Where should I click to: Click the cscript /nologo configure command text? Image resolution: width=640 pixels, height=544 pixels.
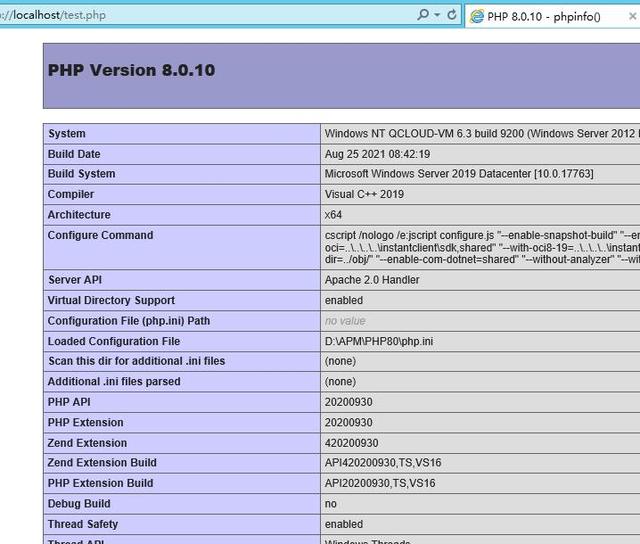(x=482, y=247)
